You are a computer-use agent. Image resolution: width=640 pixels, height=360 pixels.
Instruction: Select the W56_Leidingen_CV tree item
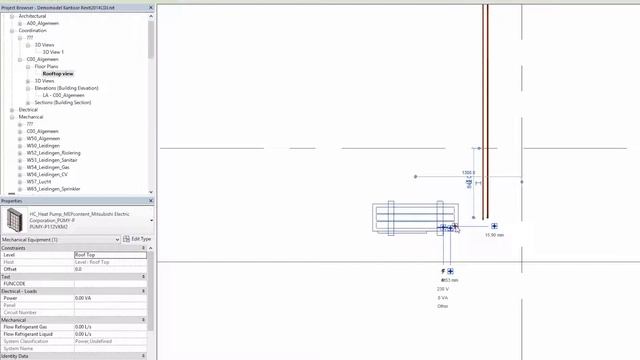pyautogui.click(x=47, y=175)
